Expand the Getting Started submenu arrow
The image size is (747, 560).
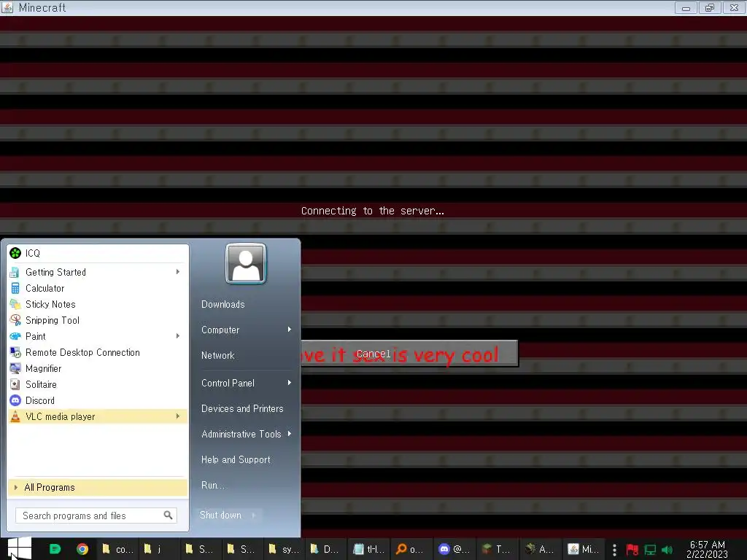pyautogui.click(x=178, y=271)
